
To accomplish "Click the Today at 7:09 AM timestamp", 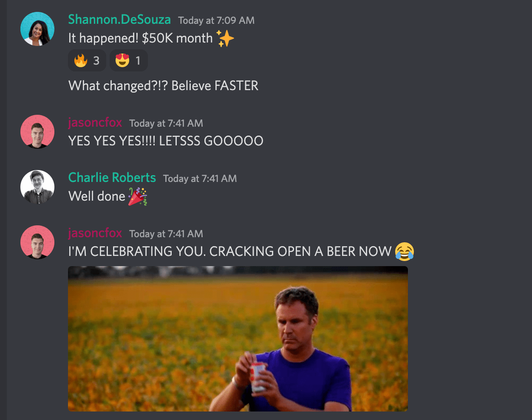I will (x=216, y=20).
